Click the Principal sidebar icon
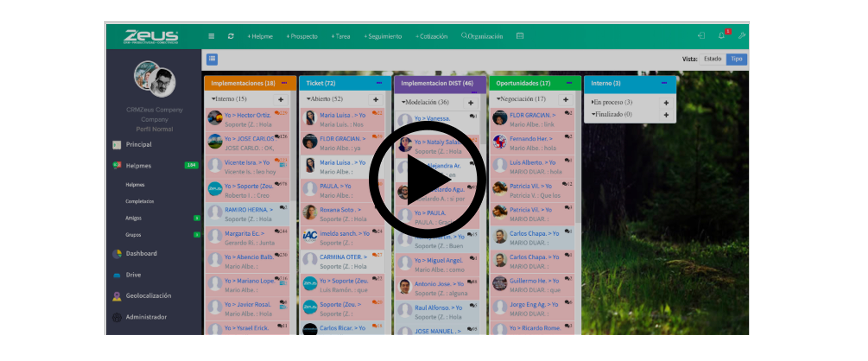868x361 pixels. pyautogui.click(x=117, y=145)
